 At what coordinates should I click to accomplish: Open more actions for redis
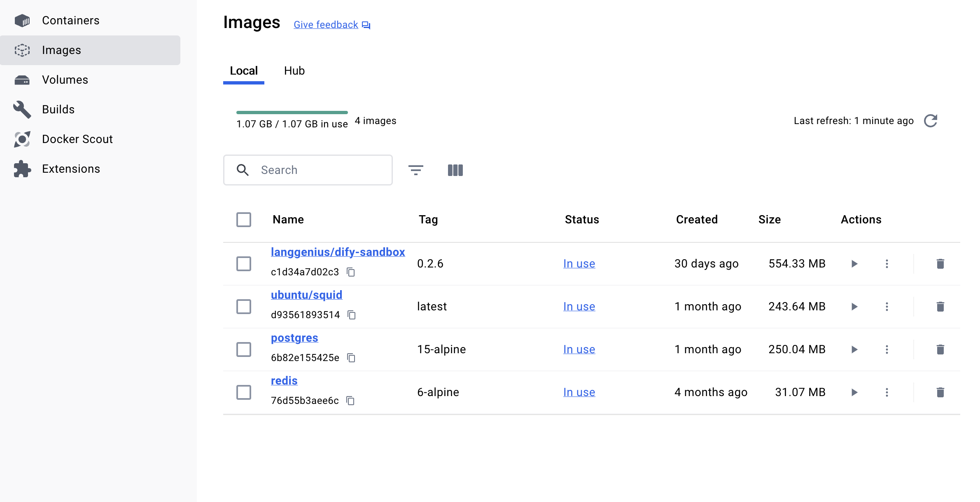[x=887, y=392]
